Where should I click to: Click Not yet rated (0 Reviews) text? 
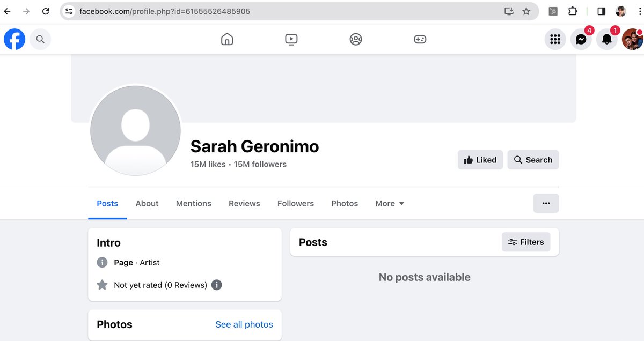160,285
